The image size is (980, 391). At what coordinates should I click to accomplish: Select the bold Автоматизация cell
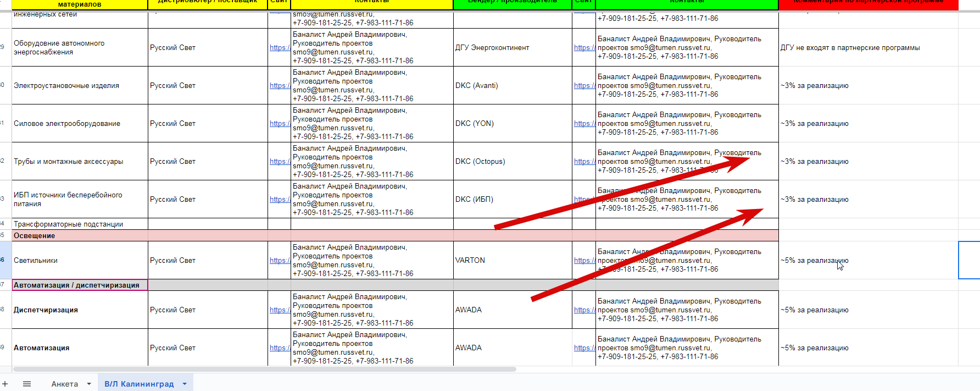80,348
